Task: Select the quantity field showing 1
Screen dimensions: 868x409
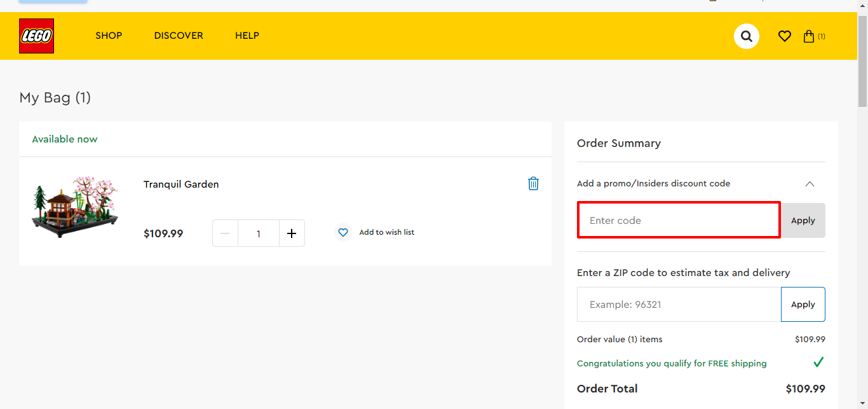Action: [259, 233]
